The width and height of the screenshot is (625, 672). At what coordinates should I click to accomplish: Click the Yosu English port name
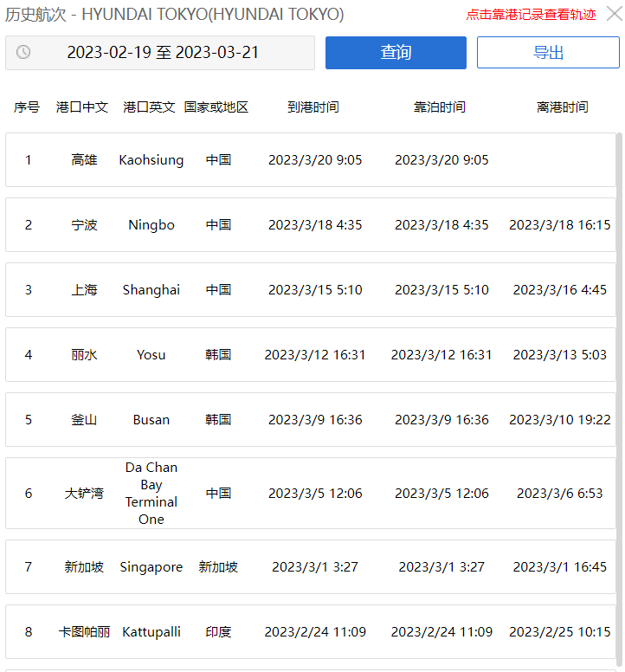[151, 355]
